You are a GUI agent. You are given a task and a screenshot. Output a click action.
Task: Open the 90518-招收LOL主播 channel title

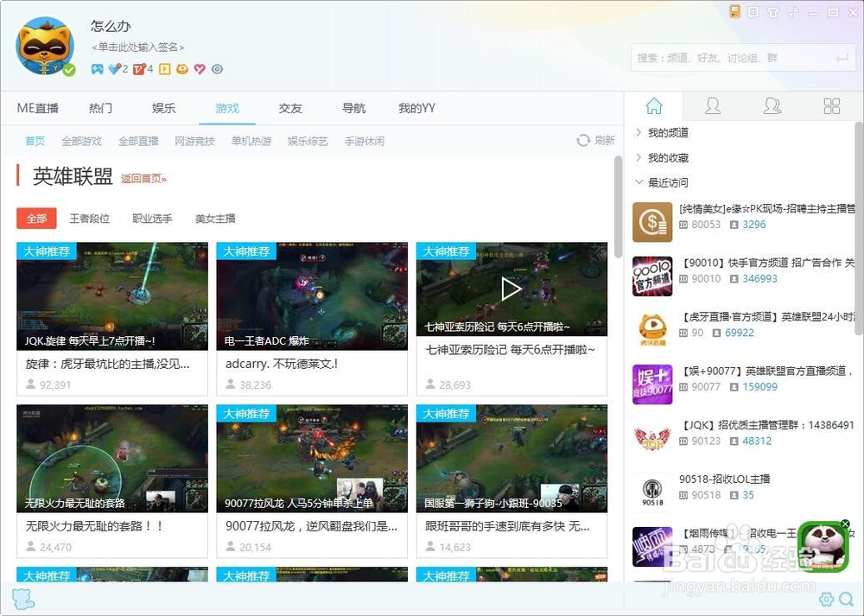click(724, 479)
